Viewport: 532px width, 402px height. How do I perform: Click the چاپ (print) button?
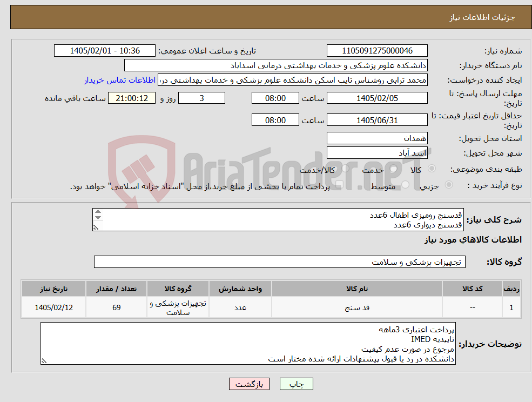[296, 384]
